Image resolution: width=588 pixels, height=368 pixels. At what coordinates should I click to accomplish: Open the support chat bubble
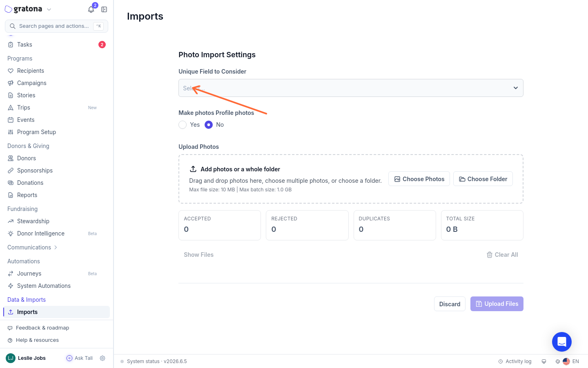coord(562,342)
